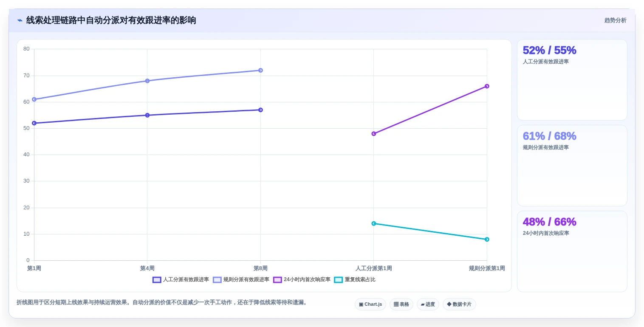This screenshot has width=644, height=327.
Task: Click the 规则分派 line point at 第1周
Action: click(x=34, y=99)
